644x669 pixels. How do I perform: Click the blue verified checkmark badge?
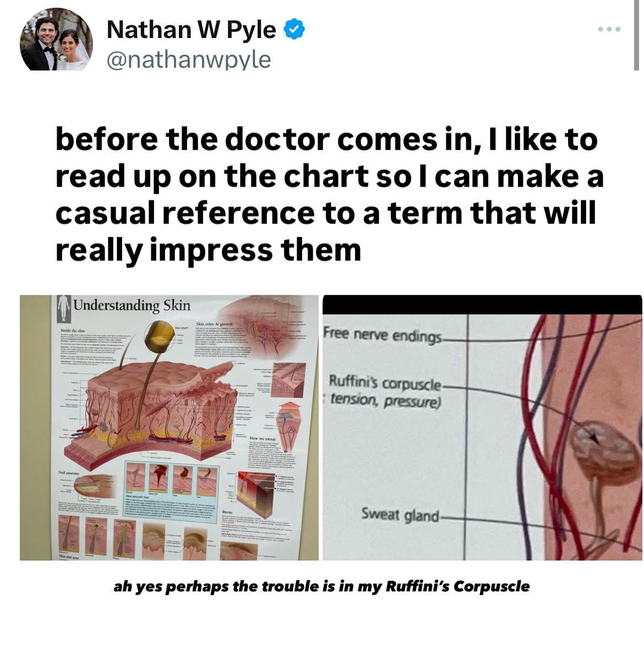click(294, 29)
